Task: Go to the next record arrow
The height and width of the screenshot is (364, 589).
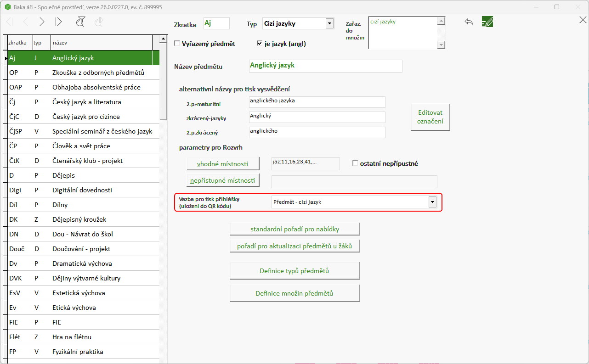Action: tap(42, 22)
